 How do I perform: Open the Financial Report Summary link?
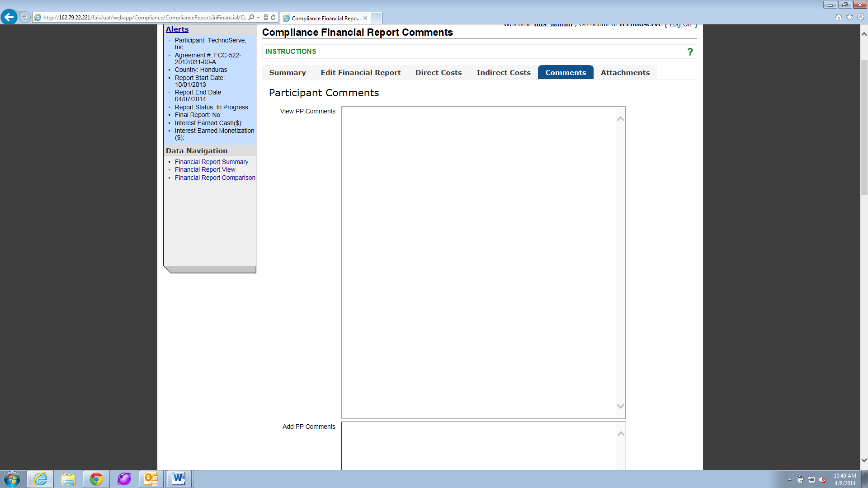[211, 162]
